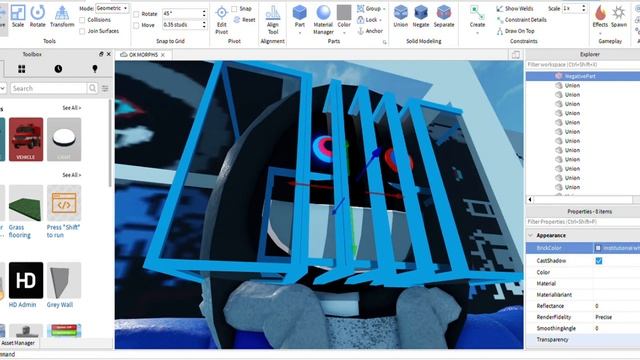Click the Filter Properties field
The height and width of the screenshot is (360, 640).
(583, 222)
